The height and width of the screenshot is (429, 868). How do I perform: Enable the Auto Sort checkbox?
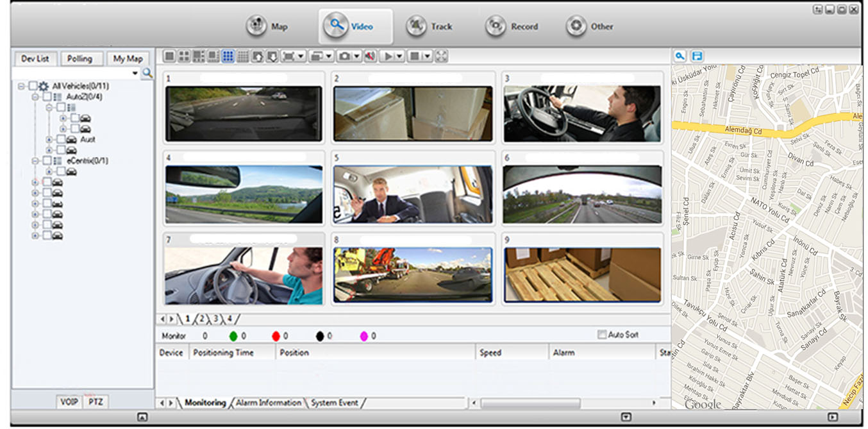click(601, 335)
